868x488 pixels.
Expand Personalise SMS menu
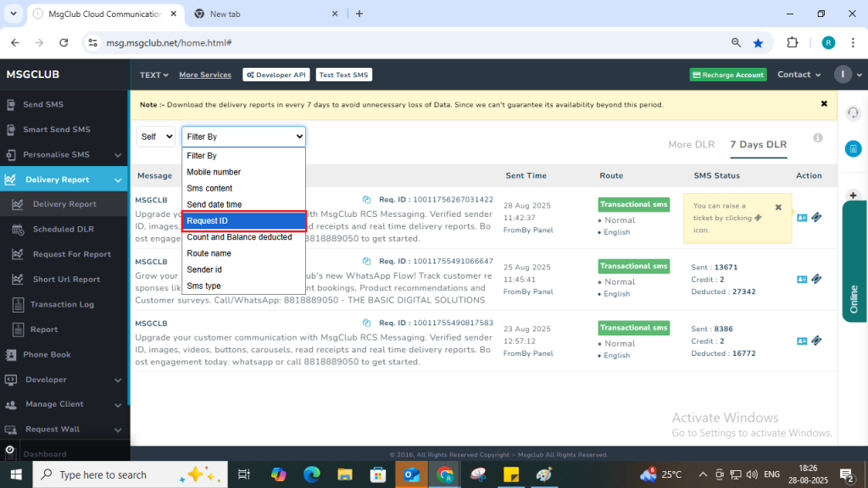click(64, 155)
